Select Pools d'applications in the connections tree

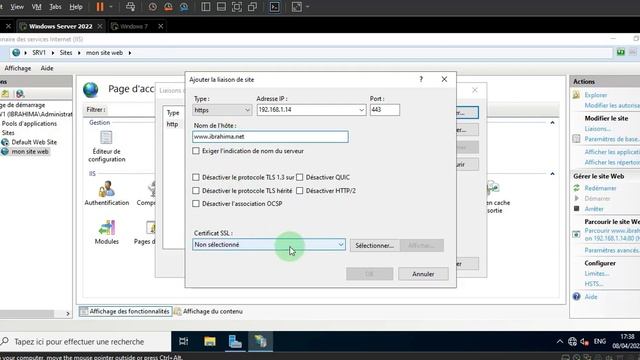pyautogui.click(x=29, y=123)
